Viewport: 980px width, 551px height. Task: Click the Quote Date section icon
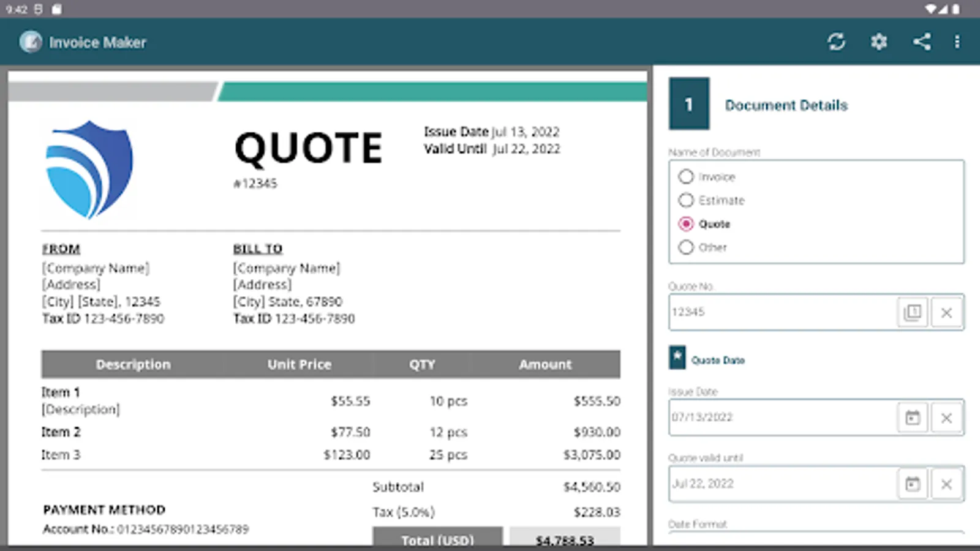click(x=677, y=358)
